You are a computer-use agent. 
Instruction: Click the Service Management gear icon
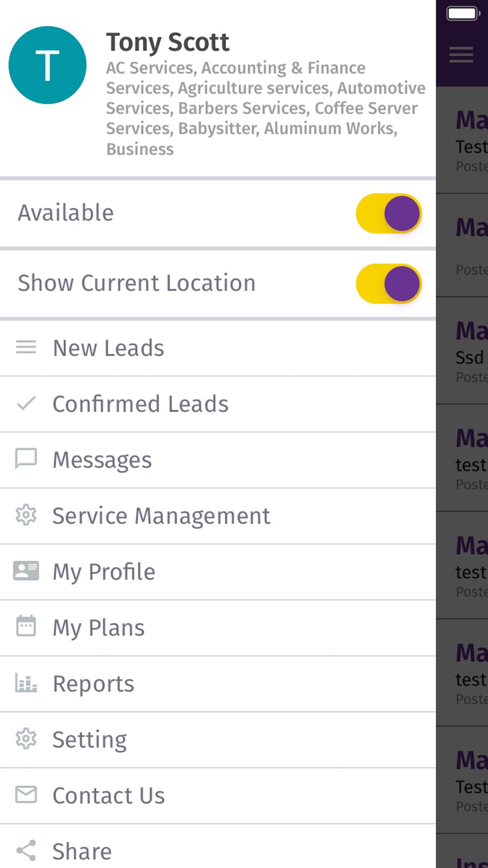click(26, 516)
